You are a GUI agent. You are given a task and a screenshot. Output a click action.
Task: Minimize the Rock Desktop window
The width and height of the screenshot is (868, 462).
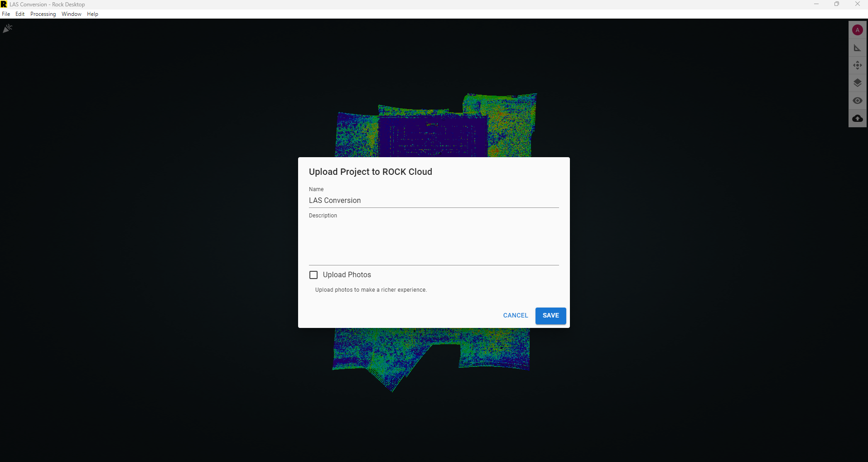pyautogui.click(x=816, y=4)
